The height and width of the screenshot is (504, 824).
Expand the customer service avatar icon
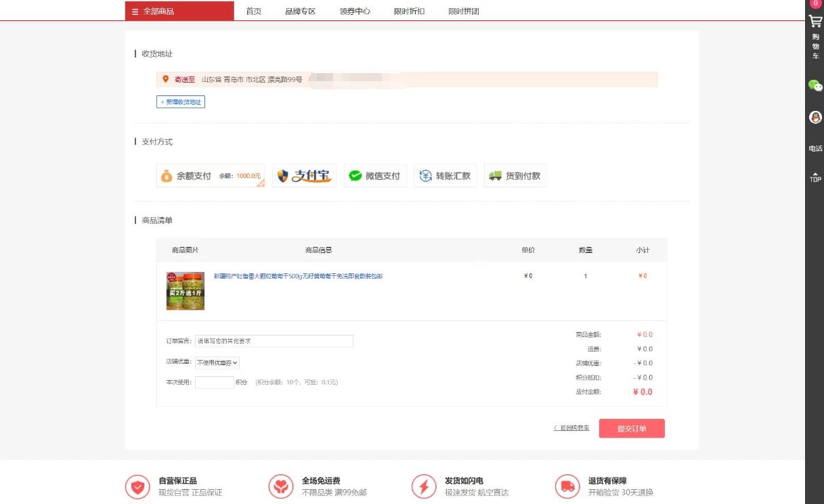pyautogui.click(x=815, y=117)
